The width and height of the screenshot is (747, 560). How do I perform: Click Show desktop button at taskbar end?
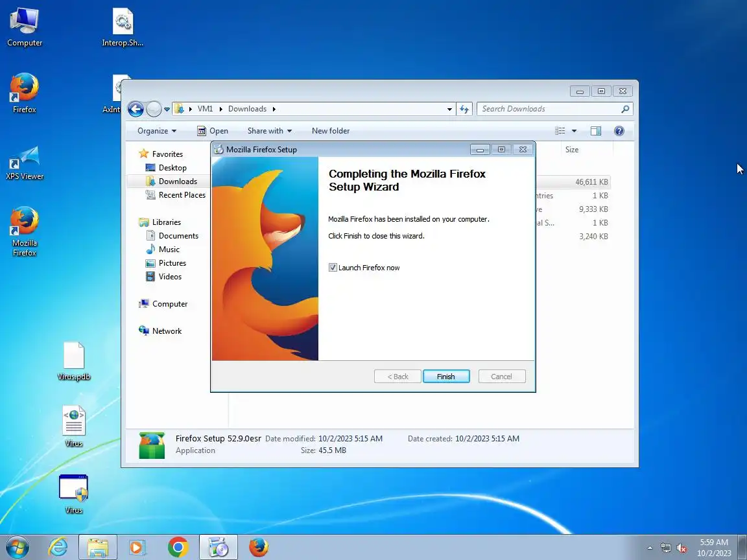pyautogui.click(x=742, y=548)
